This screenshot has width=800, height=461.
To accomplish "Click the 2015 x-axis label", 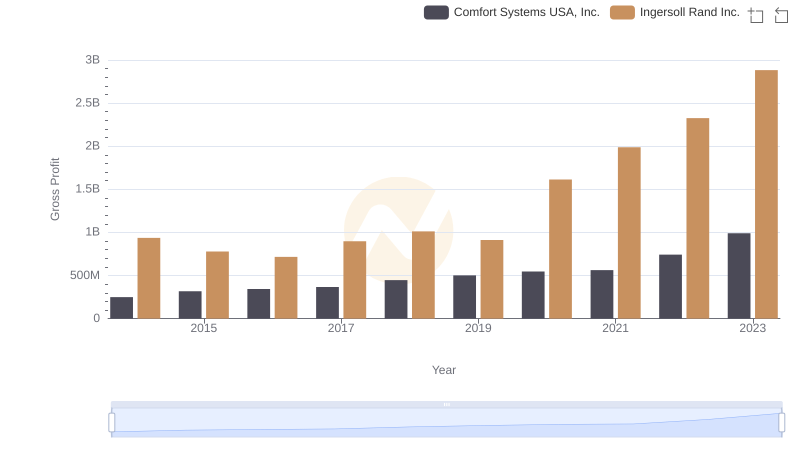I will click(x=204, y=328).
